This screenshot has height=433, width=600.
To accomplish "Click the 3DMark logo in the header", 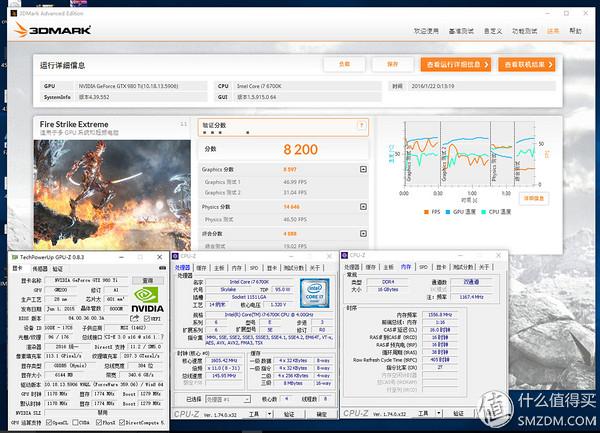I will tap(52, 30).
